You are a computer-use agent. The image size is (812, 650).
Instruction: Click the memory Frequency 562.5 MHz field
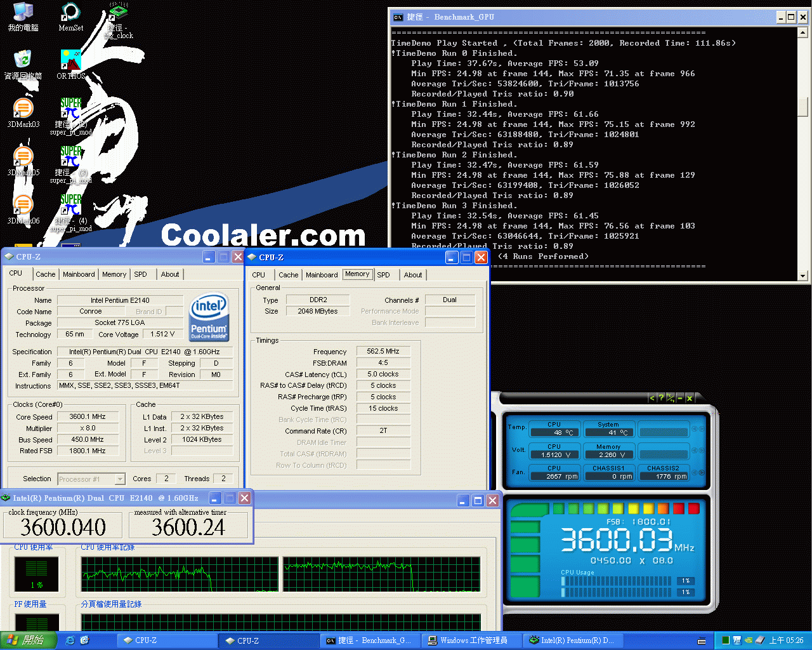click(383, 351)
